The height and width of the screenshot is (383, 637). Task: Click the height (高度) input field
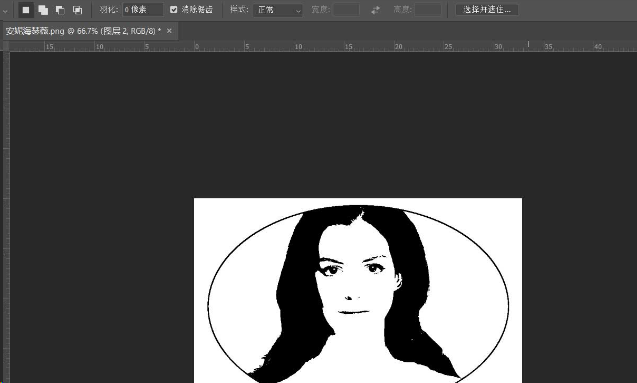(428, 9)
